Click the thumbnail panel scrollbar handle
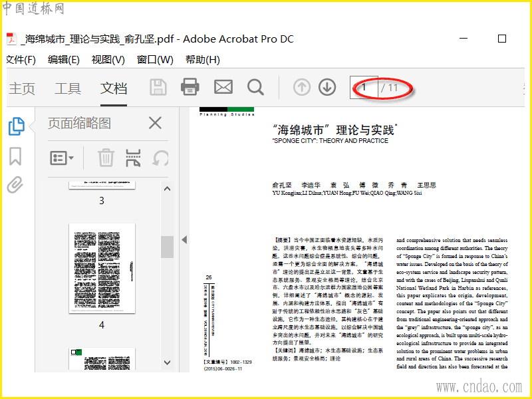The image size is (532, 399). (167, 247)
